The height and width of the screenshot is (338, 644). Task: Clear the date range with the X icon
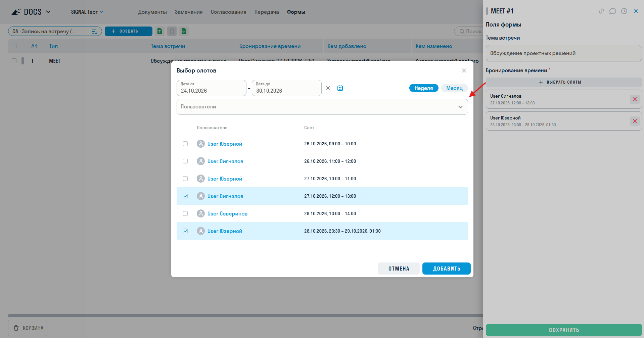point(328,88)
